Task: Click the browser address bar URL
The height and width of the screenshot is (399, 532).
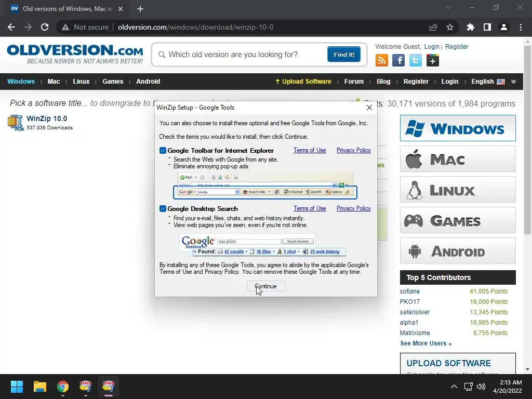Action: (195, 27)
